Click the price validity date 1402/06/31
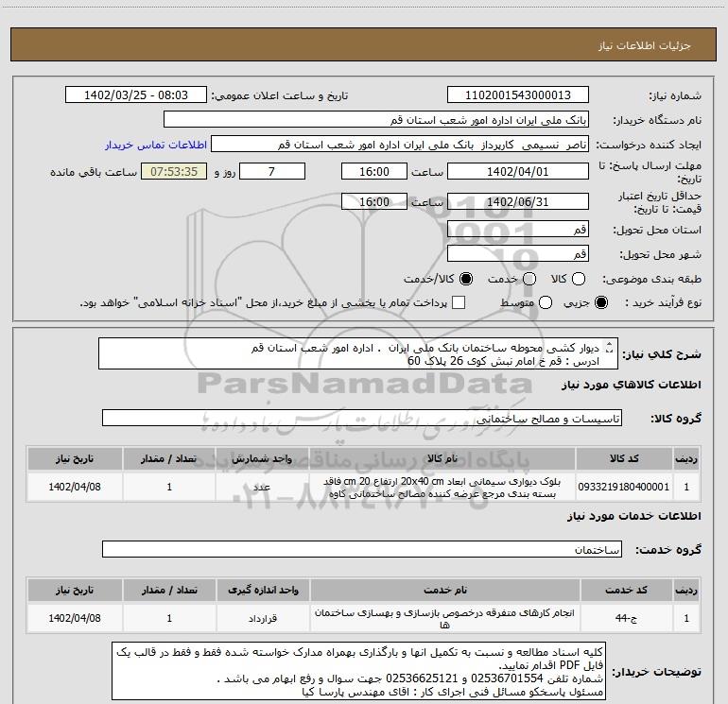This screenshot has height=704, width=728. pos(518,202)
